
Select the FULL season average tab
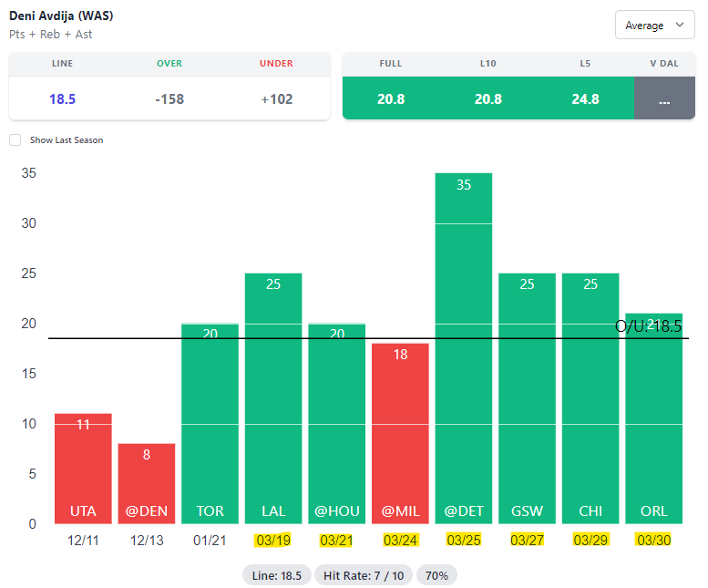[x=390, y=98]
